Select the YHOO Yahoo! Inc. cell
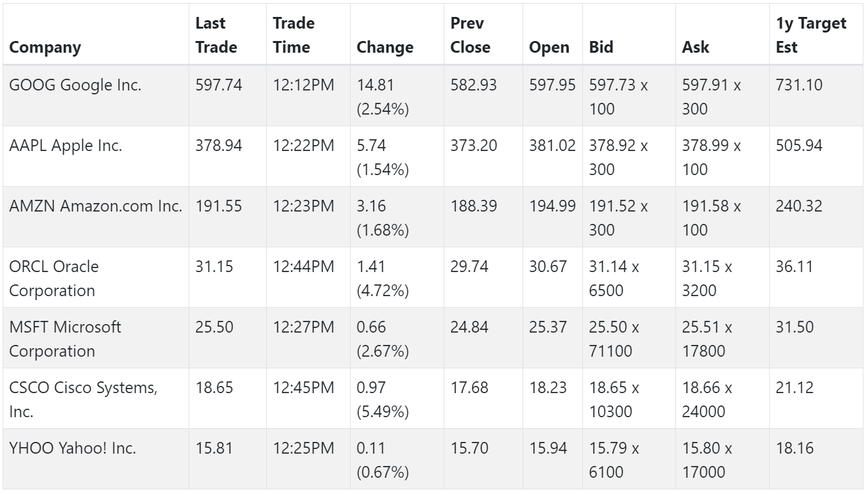868x494 pixels. (96, 459)
